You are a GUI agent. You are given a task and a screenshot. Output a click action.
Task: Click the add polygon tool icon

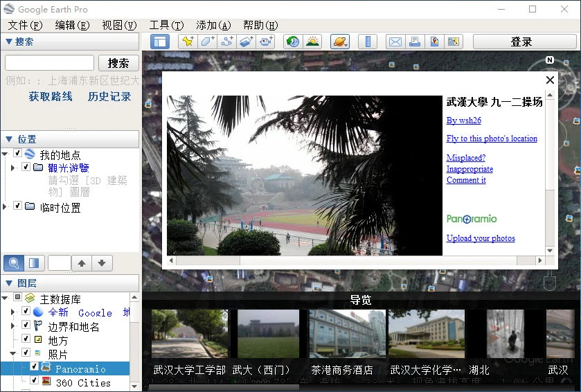tap(207, 42)
